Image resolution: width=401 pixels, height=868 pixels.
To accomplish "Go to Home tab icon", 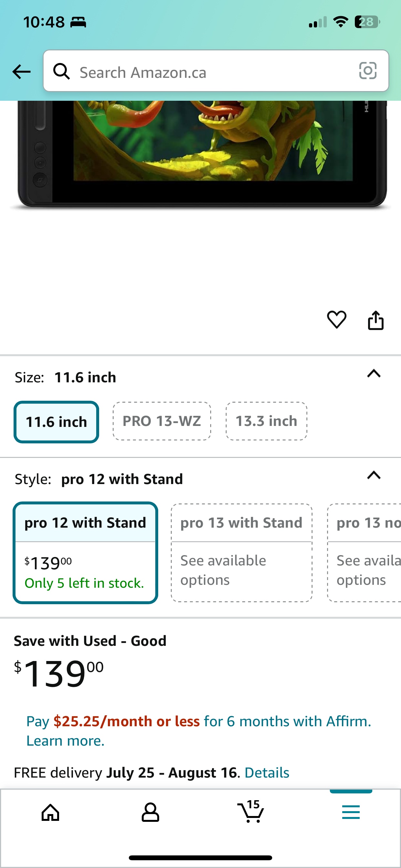I will [51, 812].
